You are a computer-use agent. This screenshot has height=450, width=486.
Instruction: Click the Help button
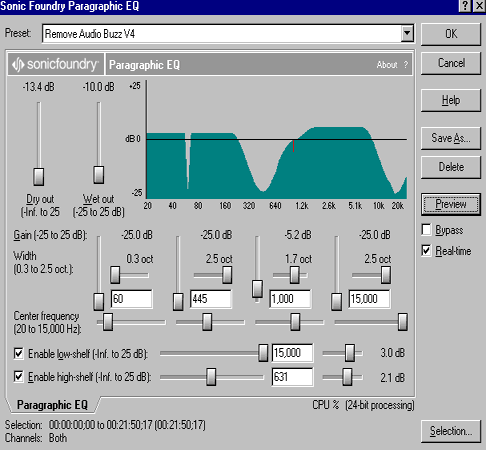[451, 100]
